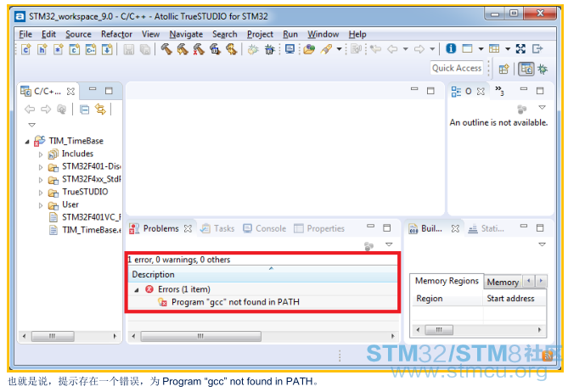Image resolution: width=568 pixels, height=392 pixels.
Task: Switch to the Console tab
Action: [264, 228]
